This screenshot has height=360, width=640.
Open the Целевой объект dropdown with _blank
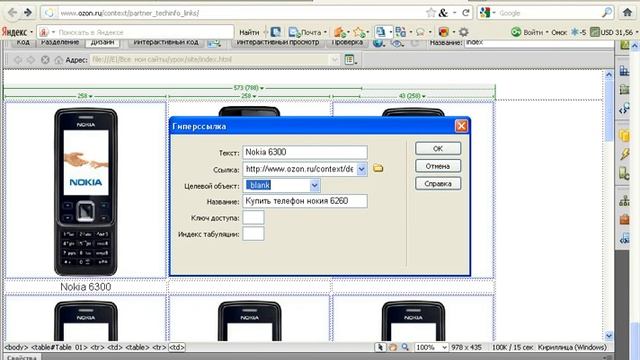[x=314, y=186]
